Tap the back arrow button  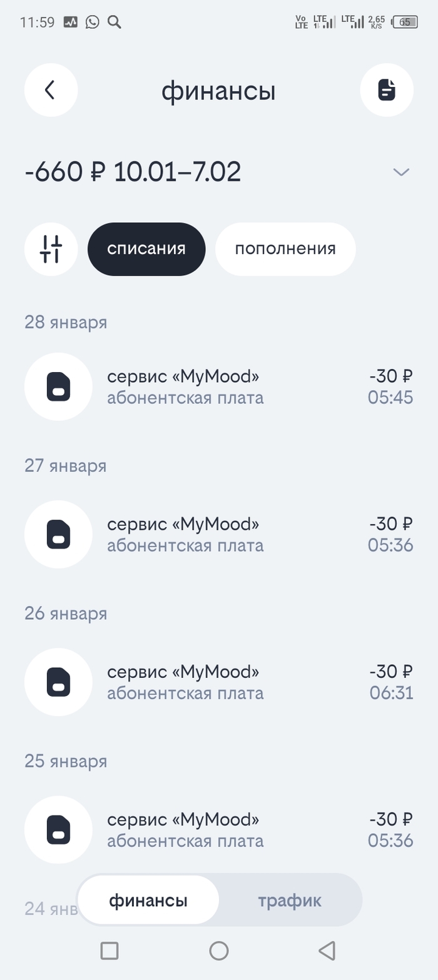51,90
